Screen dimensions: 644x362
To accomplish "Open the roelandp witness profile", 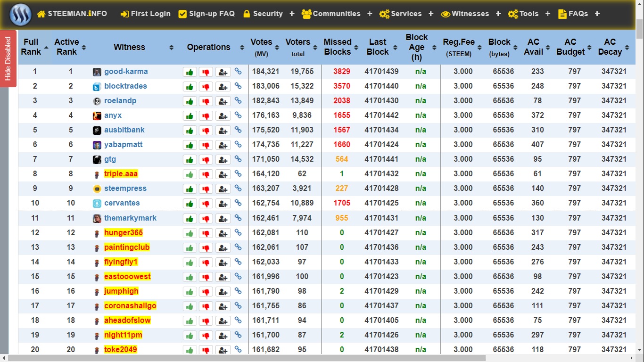I will click(120, 101).
